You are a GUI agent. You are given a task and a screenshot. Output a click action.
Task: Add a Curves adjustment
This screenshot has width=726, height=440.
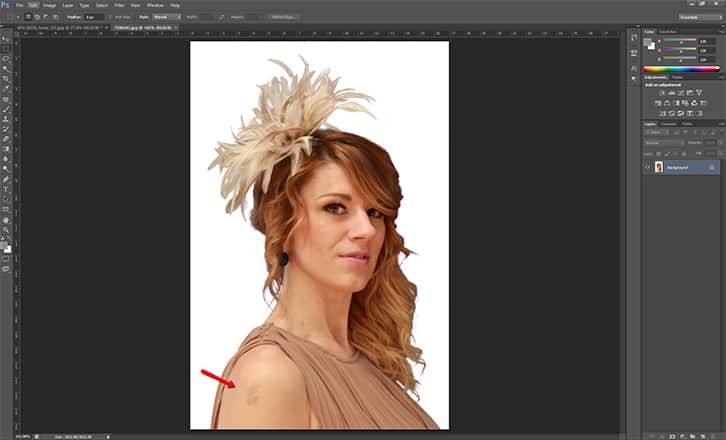point(681,93)
